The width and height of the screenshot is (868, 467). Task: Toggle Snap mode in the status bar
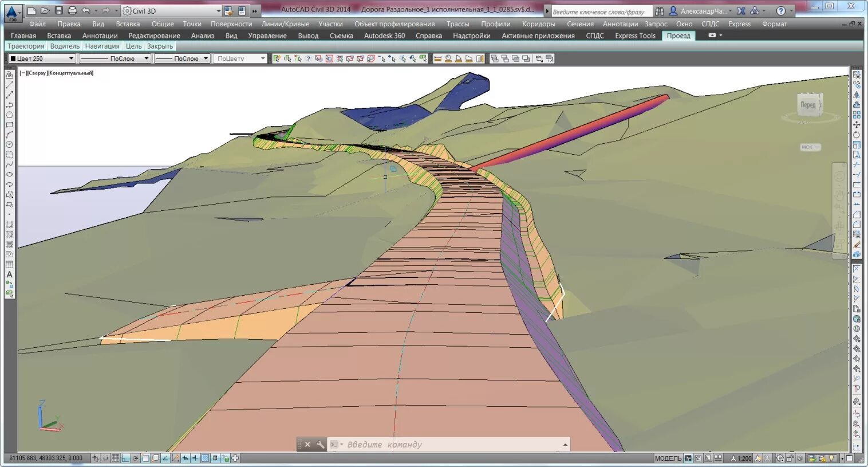click(105, 458)
